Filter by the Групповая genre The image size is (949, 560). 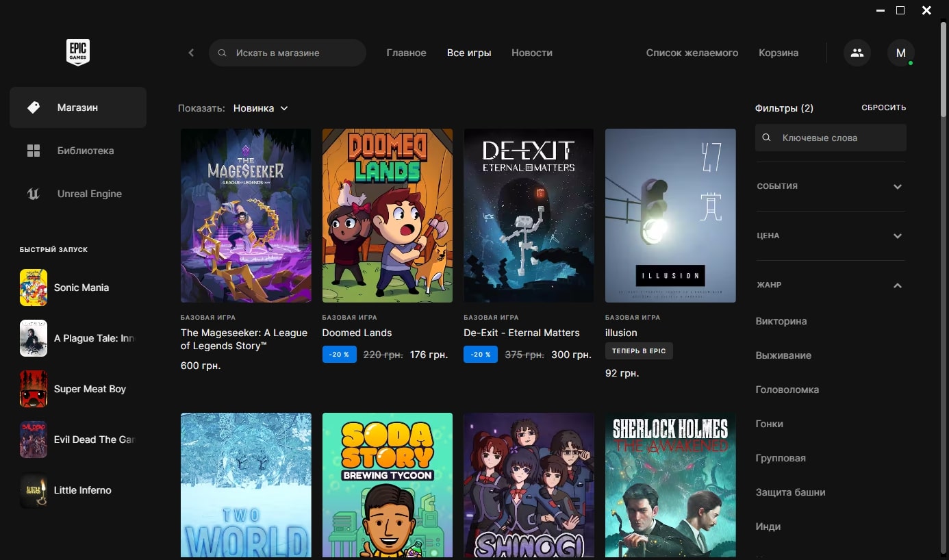pyautogui.click(x=781, y=458)
